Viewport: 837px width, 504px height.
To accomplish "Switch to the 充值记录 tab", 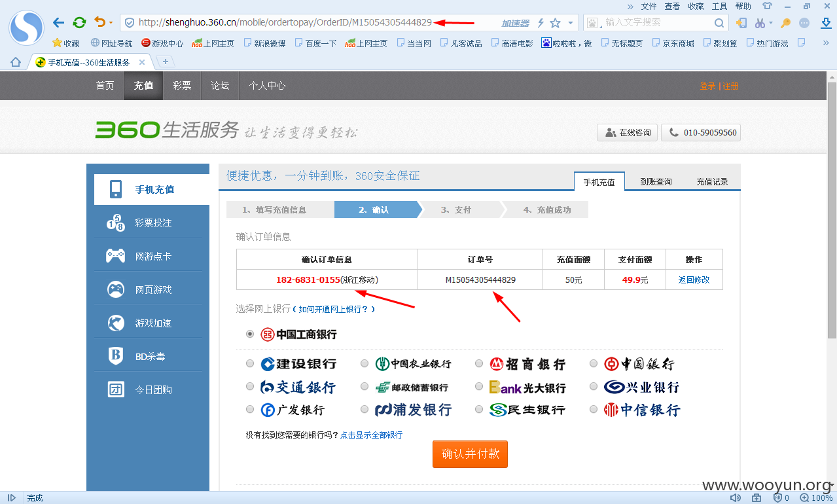I will [x=712, y=181].
